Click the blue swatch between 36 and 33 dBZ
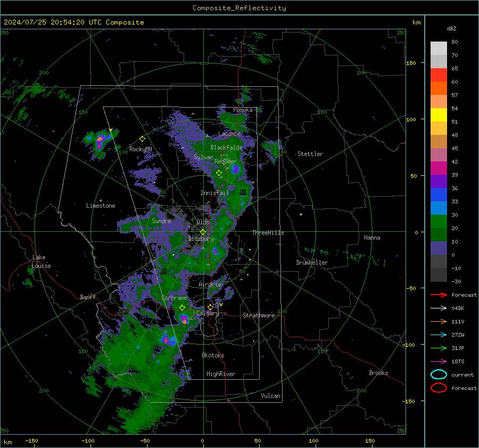 [x=439, y=195]
